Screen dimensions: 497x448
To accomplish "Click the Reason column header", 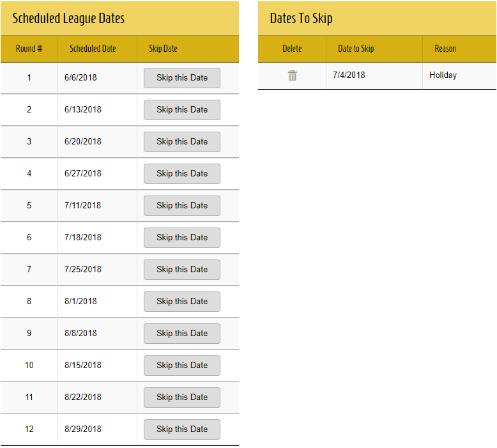I will 445,49.
